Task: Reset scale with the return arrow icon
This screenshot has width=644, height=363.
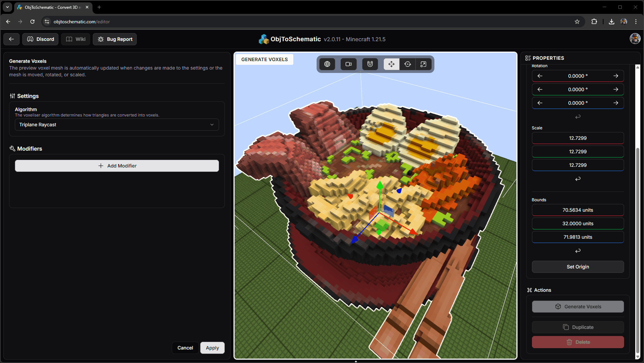Action: 578,179
